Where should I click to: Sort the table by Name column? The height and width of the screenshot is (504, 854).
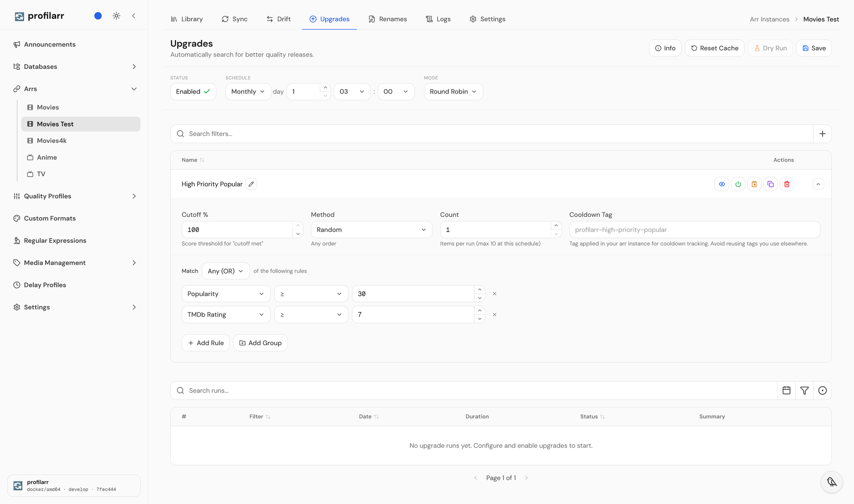tap(193, 160)
